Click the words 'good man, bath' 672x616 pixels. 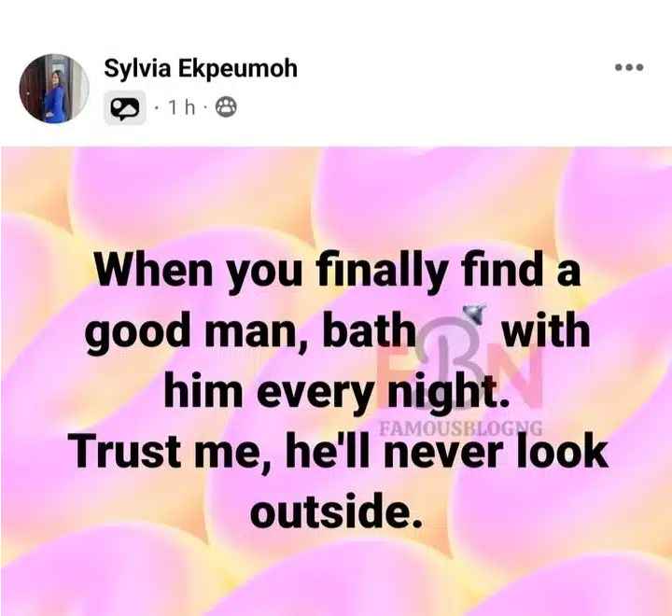tap(250, 331)
